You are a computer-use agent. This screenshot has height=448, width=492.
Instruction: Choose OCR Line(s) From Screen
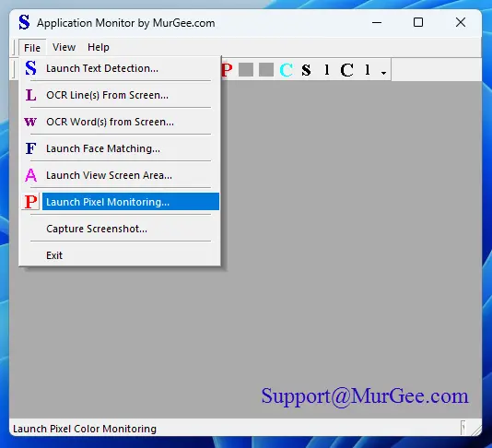pyautogui.click(x=120, y=95)
